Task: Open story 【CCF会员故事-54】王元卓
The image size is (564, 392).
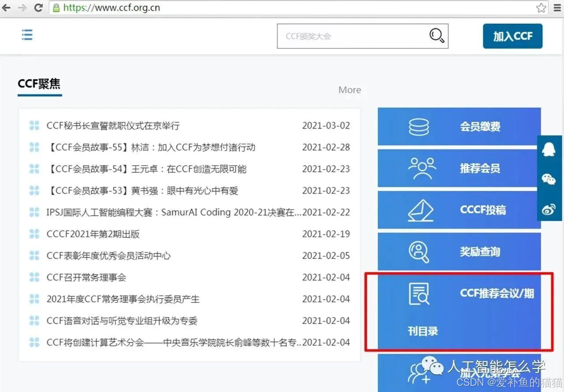Action: [146, 169]
